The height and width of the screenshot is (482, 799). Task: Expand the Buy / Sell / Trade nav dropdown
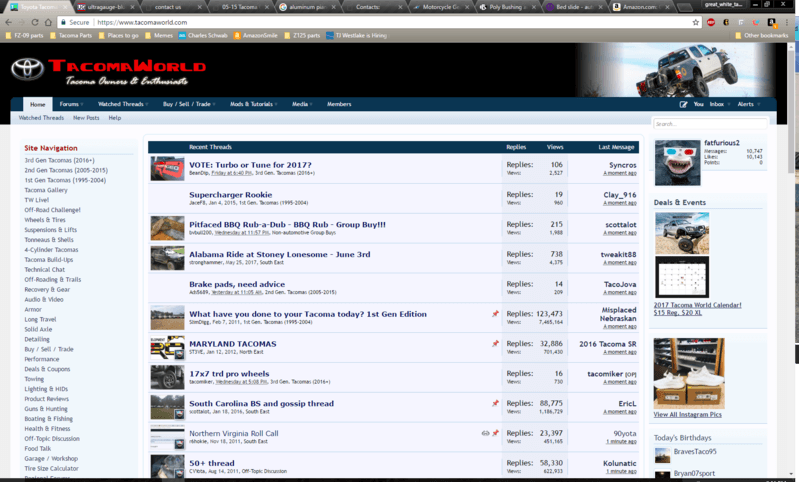pyautogui.click(x=189, y=104)
